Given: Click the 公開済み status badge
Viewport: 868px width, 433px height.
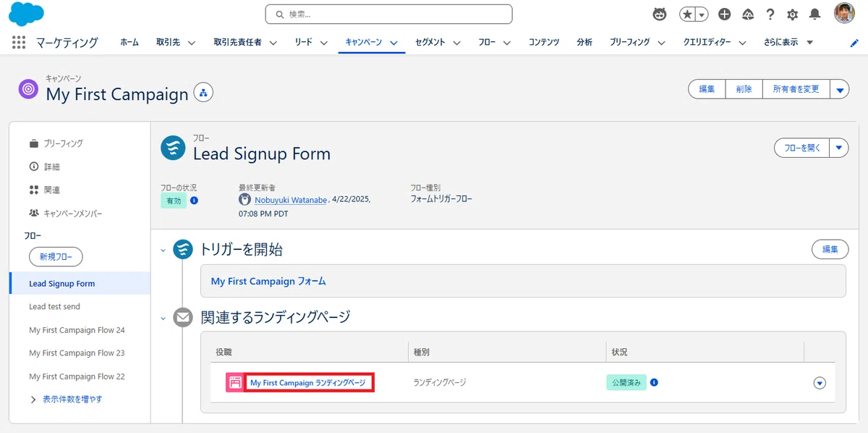Looking at the screenshot, I should pos(626,382).
